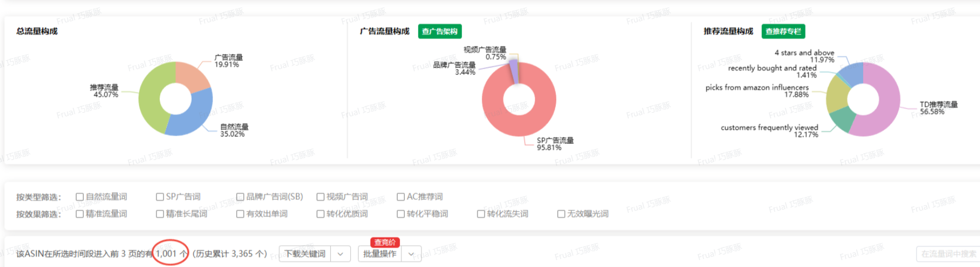Tick the 视频广告词 filter checkbox

(321, 197)
